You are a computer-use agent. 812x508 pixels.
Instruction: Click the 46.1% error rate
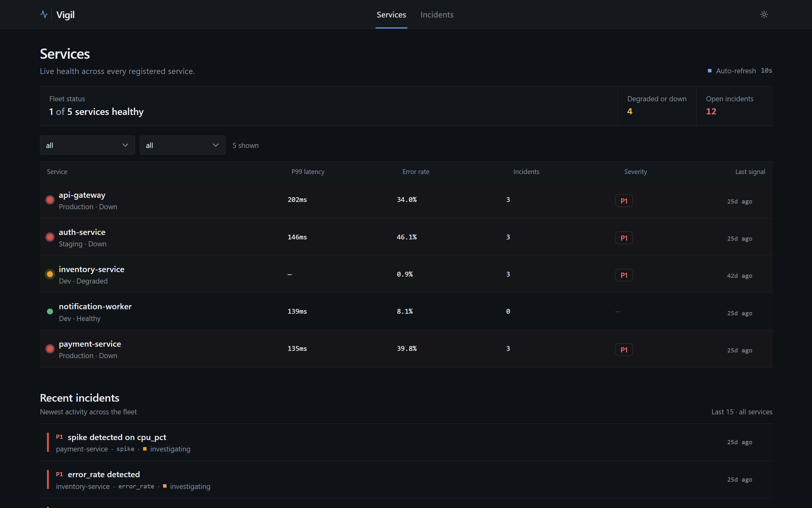click(407, 237)
